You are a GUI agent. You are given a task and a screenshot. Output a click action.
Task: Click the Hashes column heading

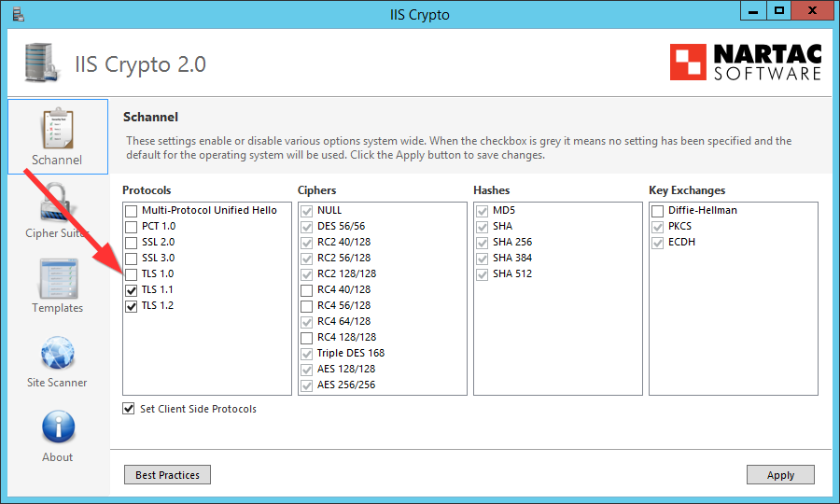(492, 190)
